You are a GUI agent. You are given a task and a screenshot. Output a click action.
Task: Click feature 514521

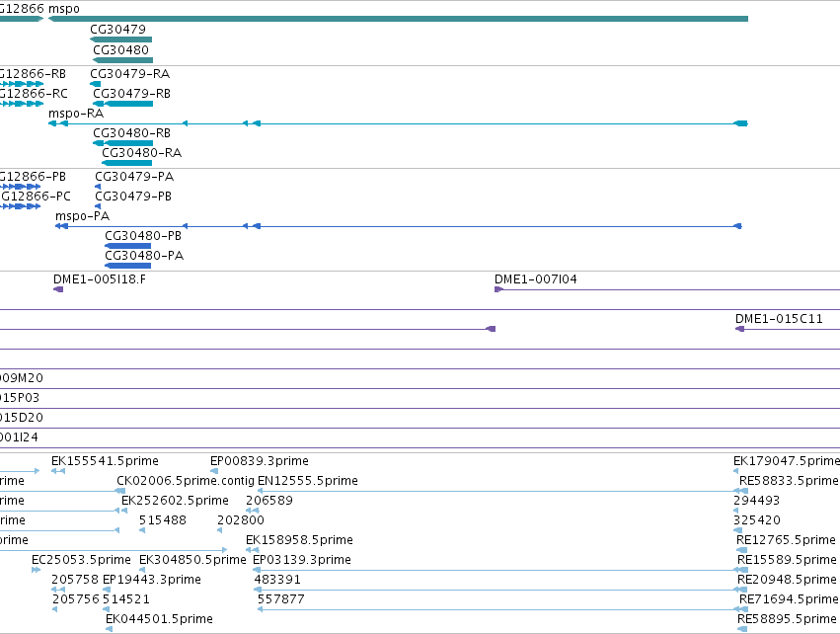tap(126, 599)
